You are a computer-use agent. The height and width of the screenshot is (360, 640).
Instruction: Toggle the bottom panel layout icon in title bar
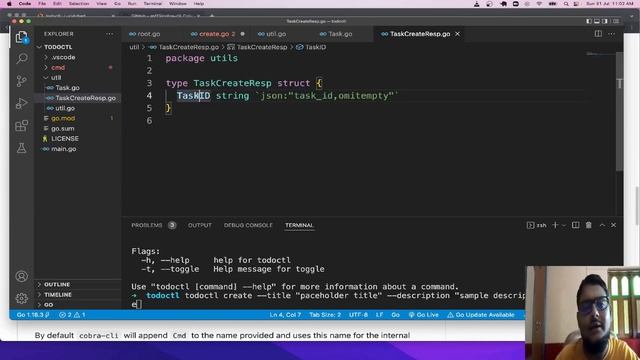point(597,21)
